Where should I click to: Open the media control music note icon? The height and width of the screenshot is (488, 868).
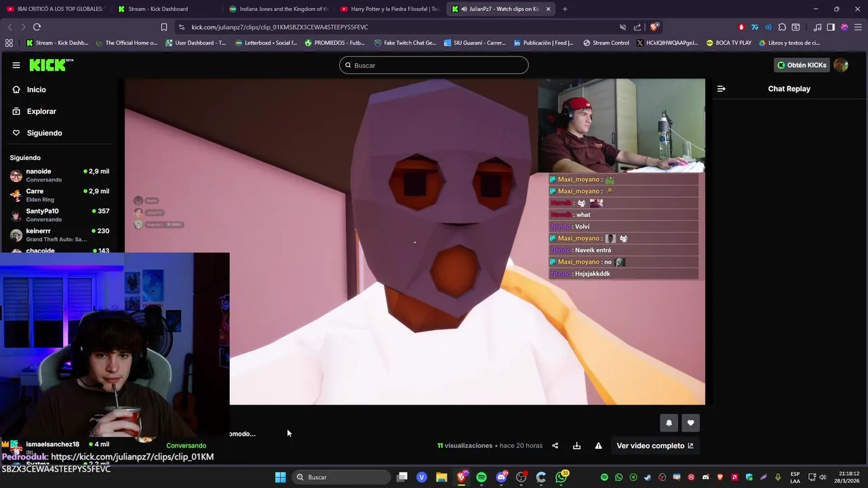coord(817,27)
